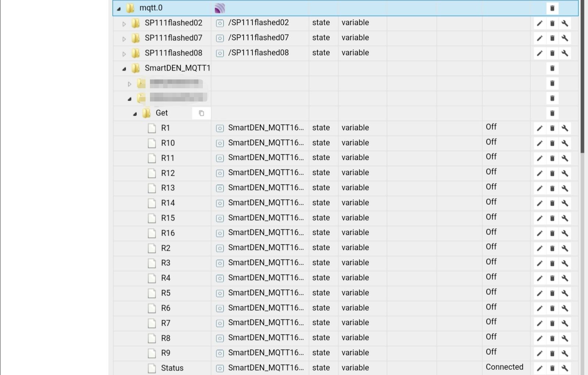Click the /SP111flashed02 name cell
This screenshot has width=588, height=375.
(x=258, y=22)
